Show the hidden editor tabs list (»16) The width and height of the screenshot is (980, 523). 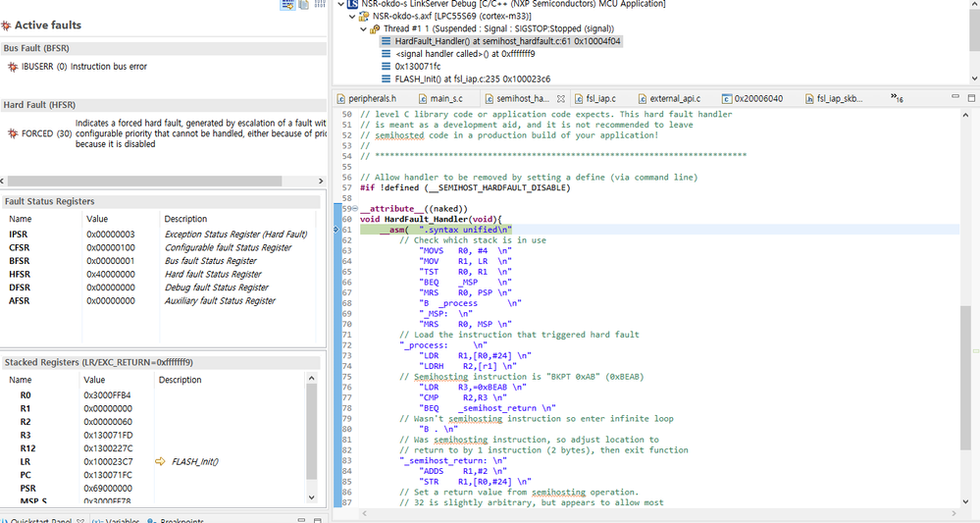coord(897,98)
